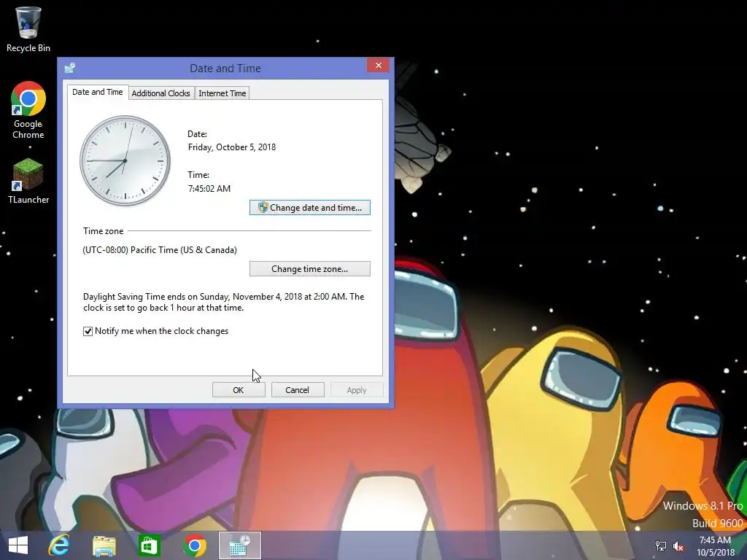Launch Chrome from the taskbar
Viewport: 747px width, 560px height.
click(x=194, y=545)
